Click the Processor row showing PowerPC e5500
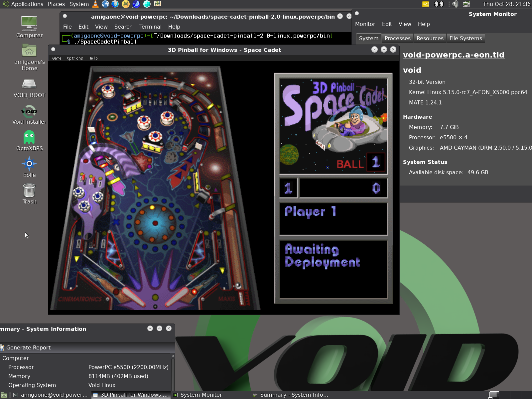This screenshot has height=399, width=532. click(85, 367)
